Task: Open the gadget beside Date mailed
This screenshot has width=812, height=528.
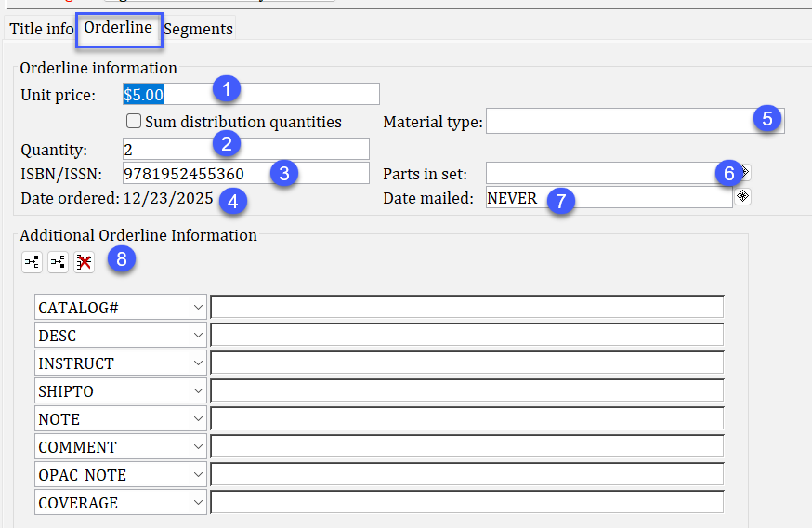Action: (x=742, y=197)
